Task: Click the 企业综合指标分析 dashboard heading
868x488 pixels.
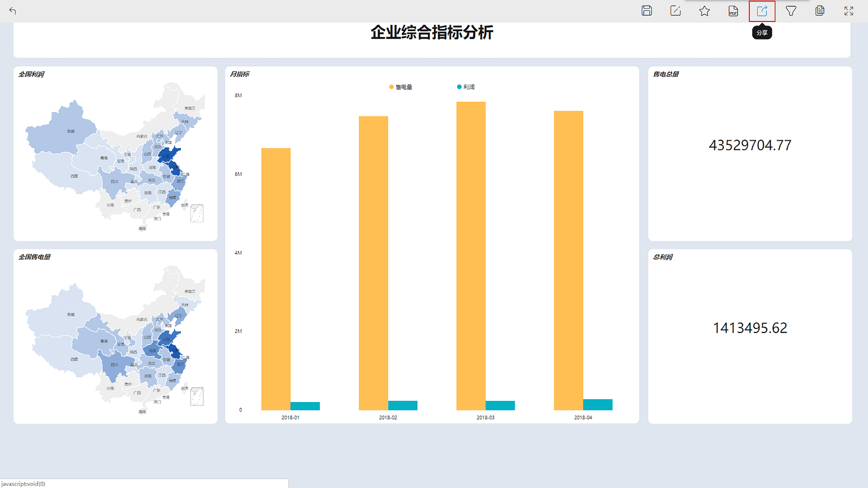Action: 432,32
